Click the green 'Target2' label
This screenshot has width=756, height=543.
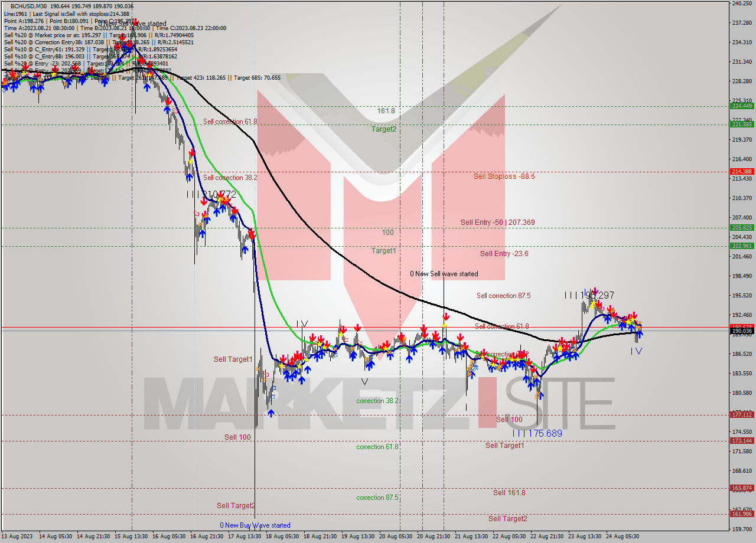pyautogui.click(x=384, y=129)
